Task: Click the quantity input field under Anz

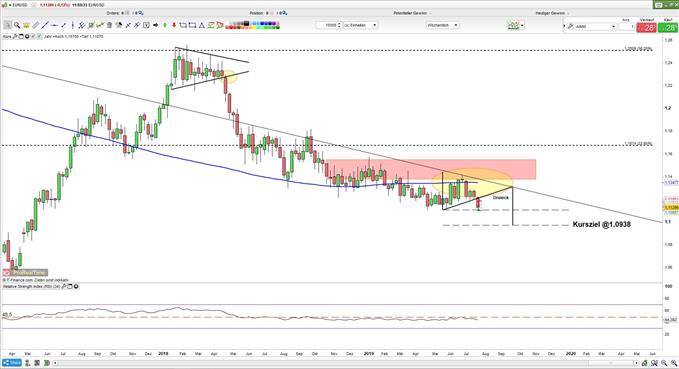Action: (x=626, y=26)
